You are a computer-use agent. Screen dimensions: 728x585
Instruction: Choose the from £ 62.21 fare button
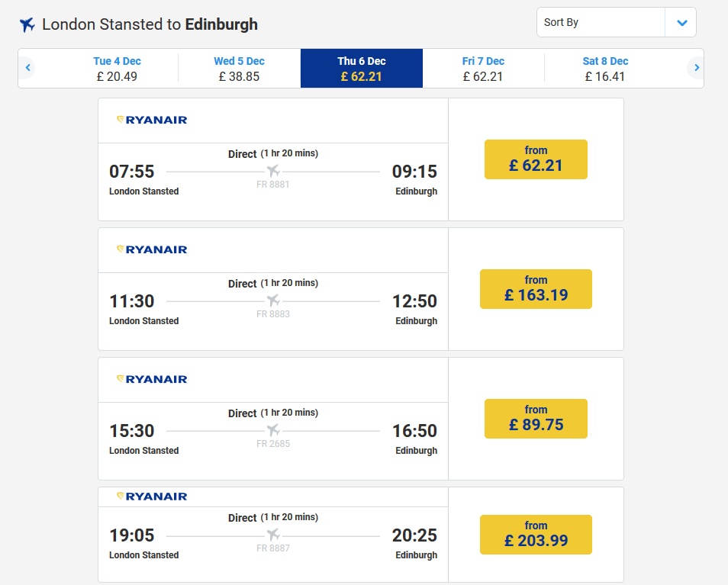(536, 159)
